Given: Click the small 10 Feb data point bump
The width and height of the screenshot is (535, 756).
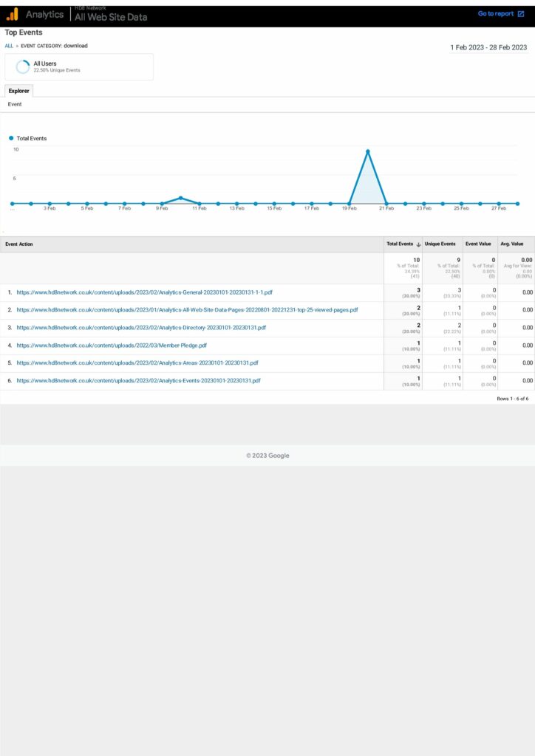Looking at the screenshot, I should point(180,198).
